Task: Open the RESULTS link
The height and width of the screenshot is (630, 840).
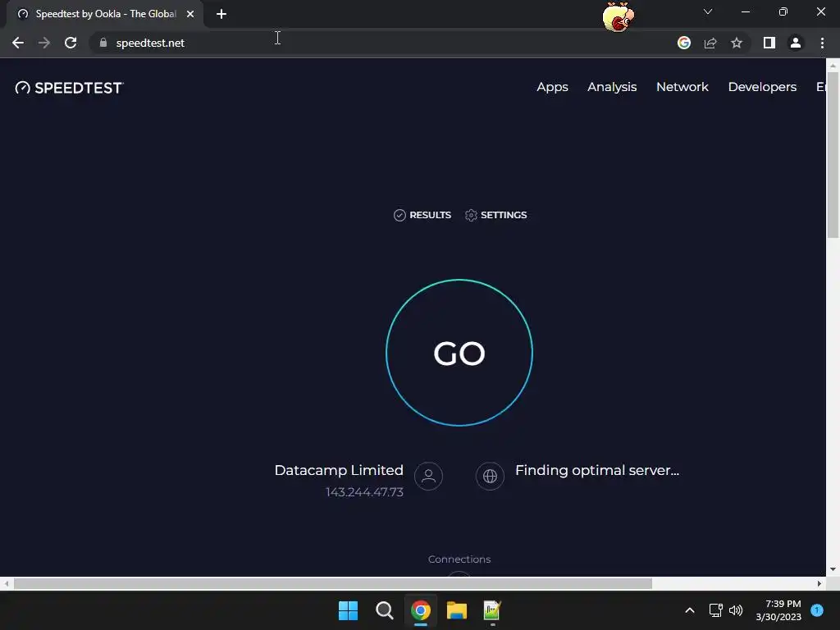Action: [x=422, y=215]
